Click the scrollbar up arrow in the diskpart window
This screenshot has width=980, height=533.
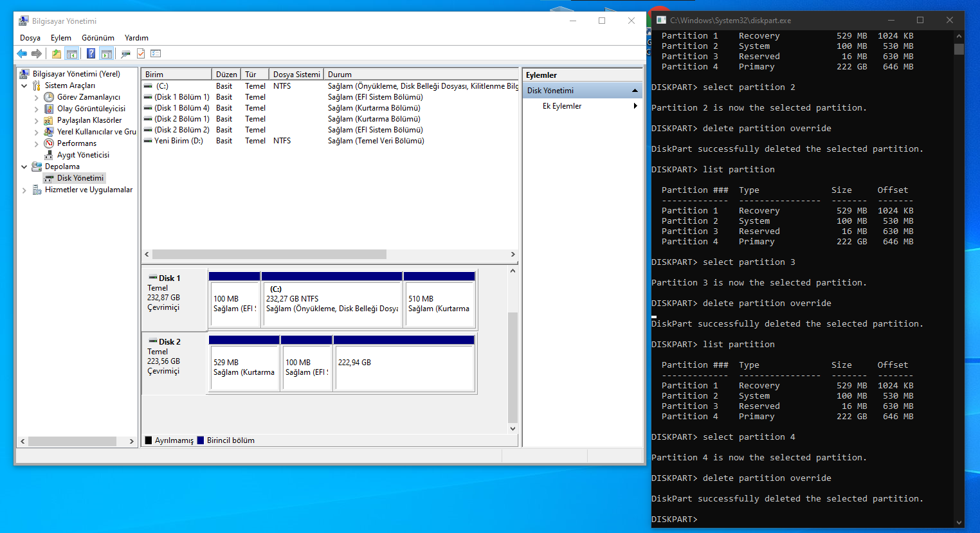(959, 37)
